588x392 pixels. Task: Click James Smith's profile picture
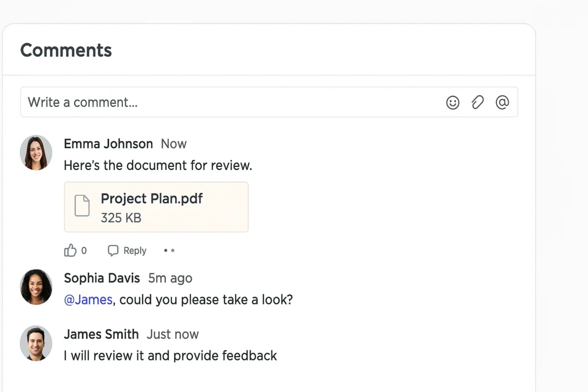point(36,343)
